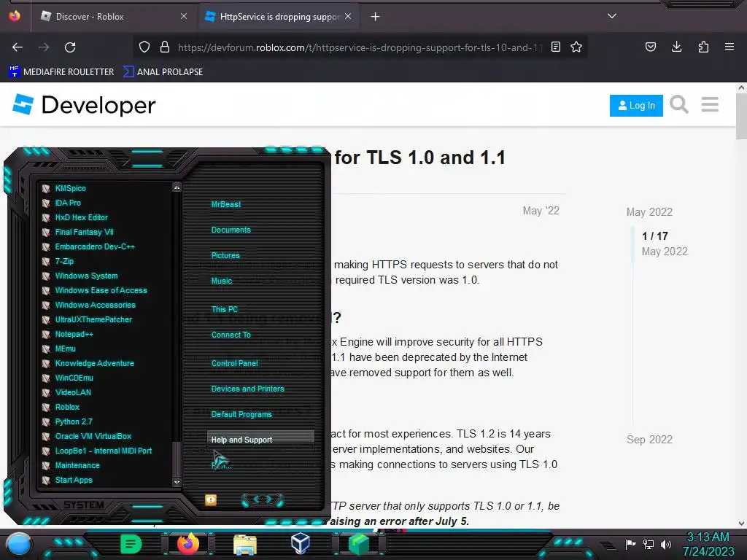Open Documents from the start menu
Image resolution: width=747 pixels, height=560 pixels.
click(x=231, y=230)
